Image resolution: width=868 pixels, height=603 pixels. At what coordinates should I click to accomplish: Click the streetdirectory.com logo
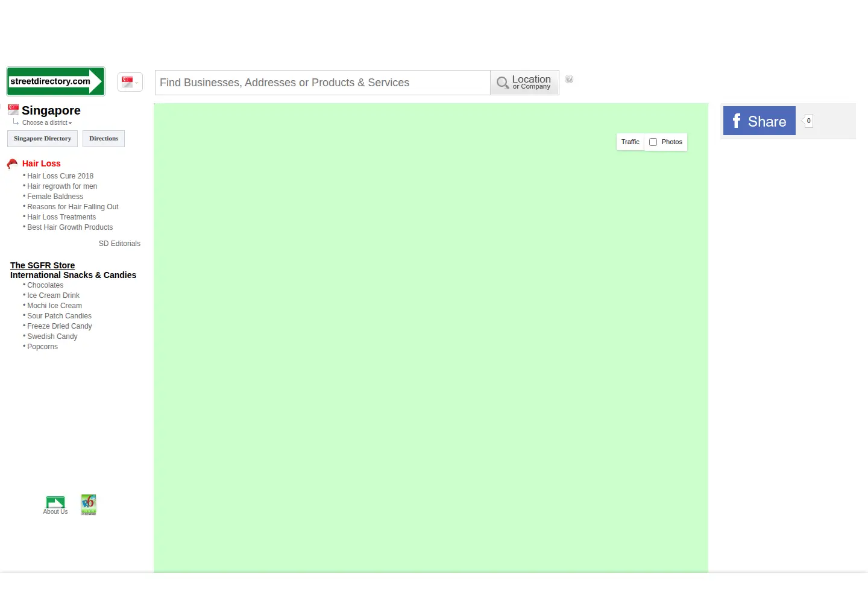pos(55,81)
